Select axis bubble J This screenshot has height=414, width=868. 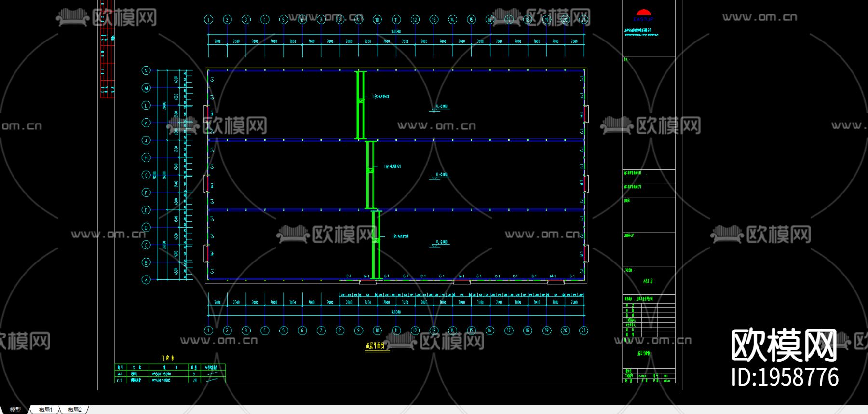click(146, 140)
